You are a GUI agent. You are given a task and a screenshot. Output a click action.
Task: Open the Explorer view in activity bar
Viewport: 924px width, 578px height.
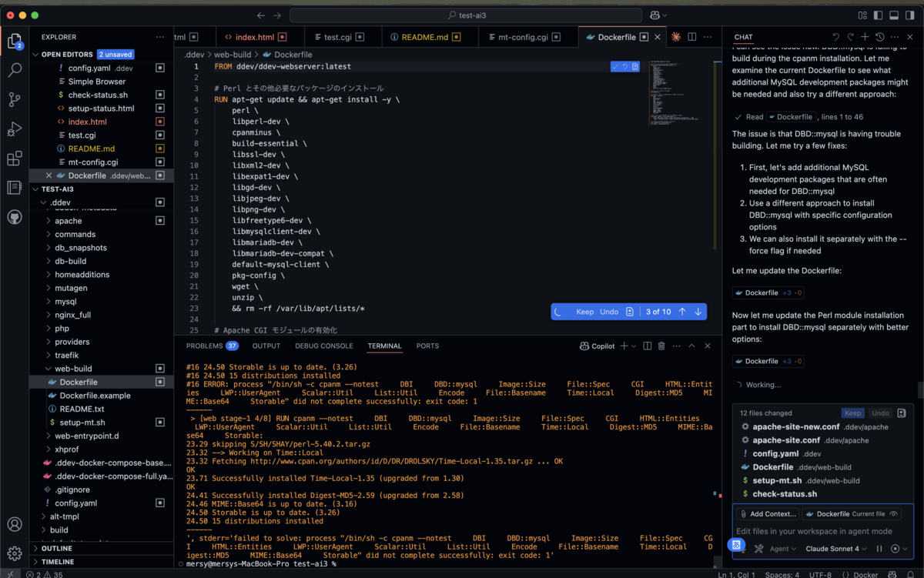click(15, 42)
